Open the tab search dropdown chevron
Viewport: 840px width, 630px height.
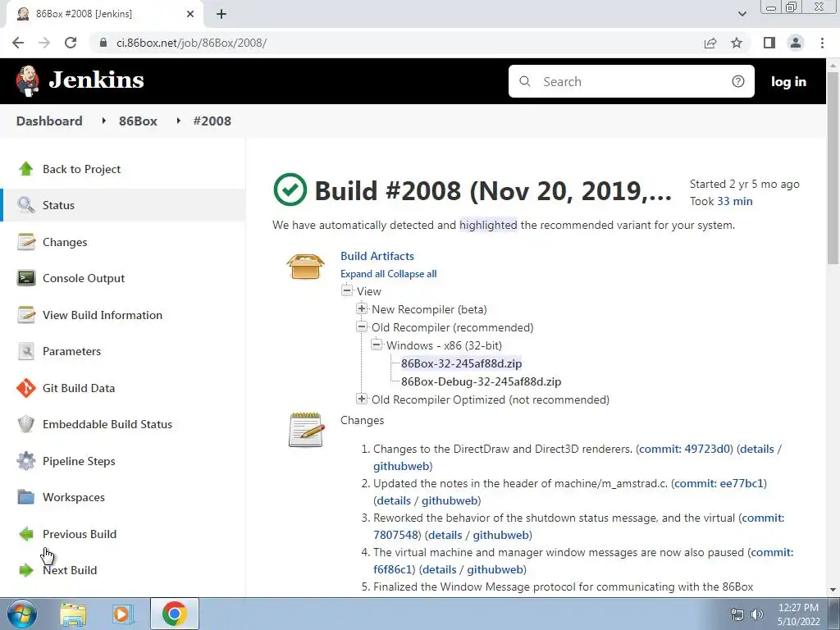(742, 14)
